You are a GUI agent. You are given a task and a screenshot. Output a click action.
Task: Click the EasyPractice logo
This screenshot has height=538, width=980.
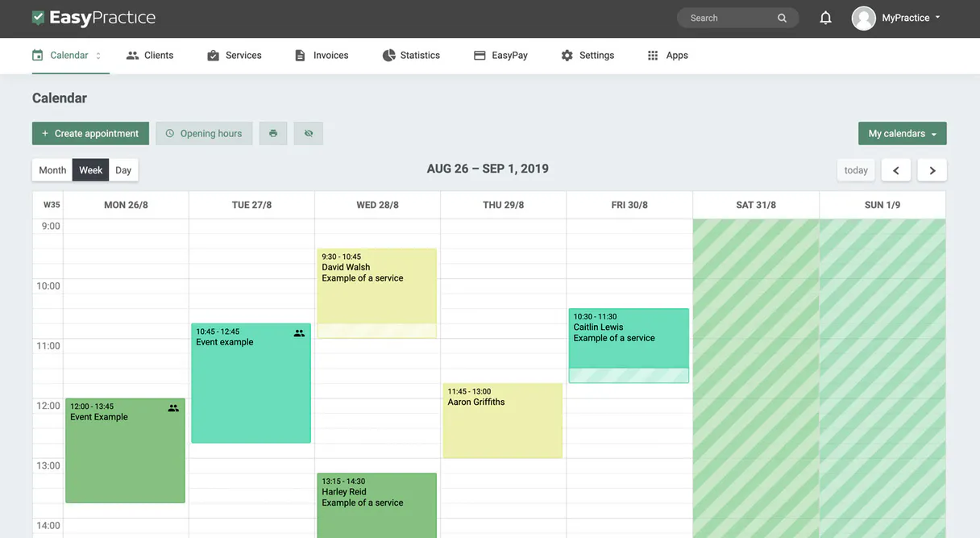tap(93, 18)
